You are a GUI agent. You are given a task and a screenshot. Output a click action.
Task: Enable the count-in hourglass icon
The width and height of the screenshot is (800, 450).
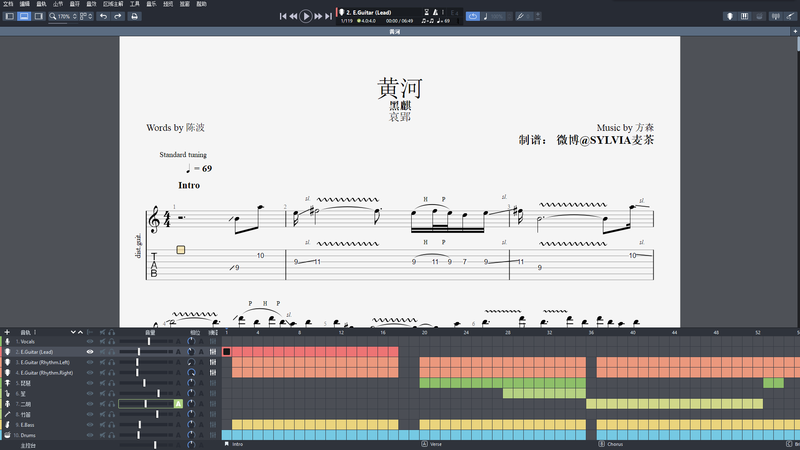(x=427, y=12)
